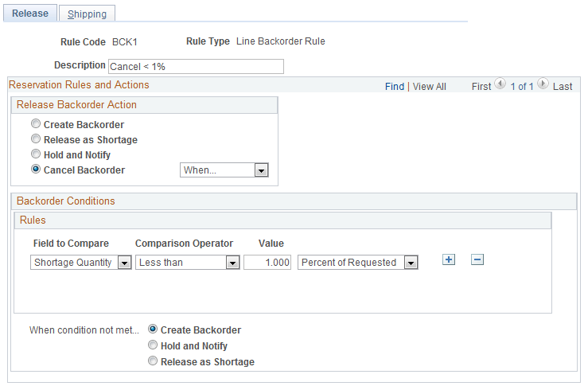Image resolution: width=588 pixels, height=390 pixels.
Task: Click the Last navigation label
Action: tap(563, 87)
